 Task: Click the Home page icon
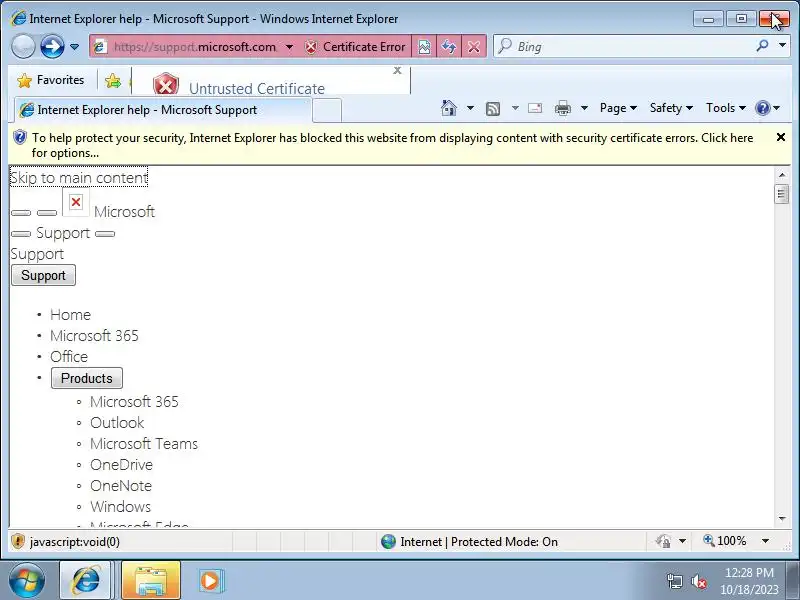449,108
